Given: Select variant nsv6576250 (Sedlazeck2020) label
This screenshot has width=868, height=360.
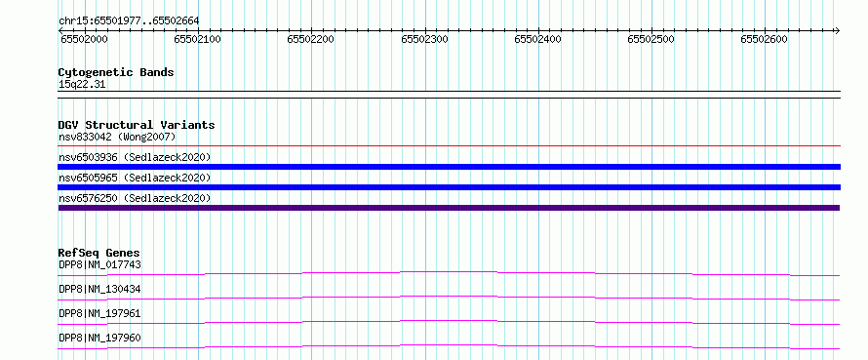Looking at the screenshot, I should [x=135, y=198].
